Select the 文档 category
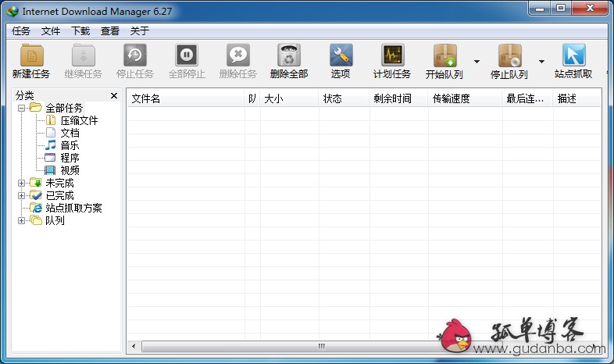The width and height of the screenshot is (614, 364). (70, 133)
